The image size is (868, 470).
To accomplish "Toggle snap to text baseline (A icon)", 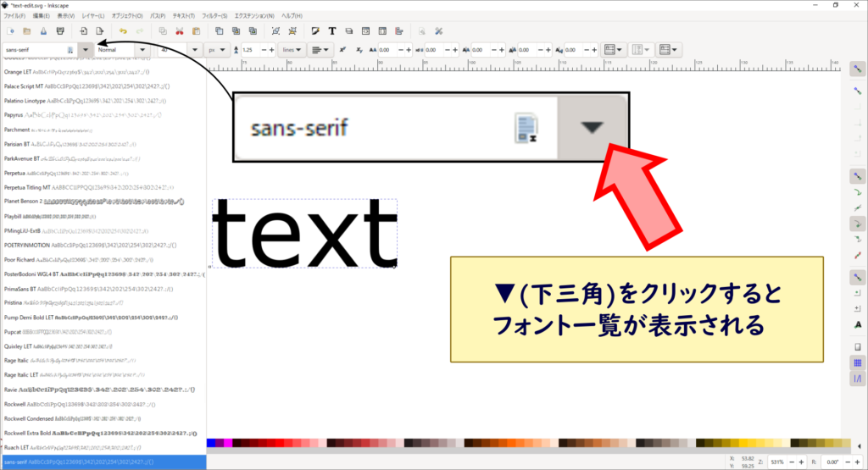I will [858, 324].
